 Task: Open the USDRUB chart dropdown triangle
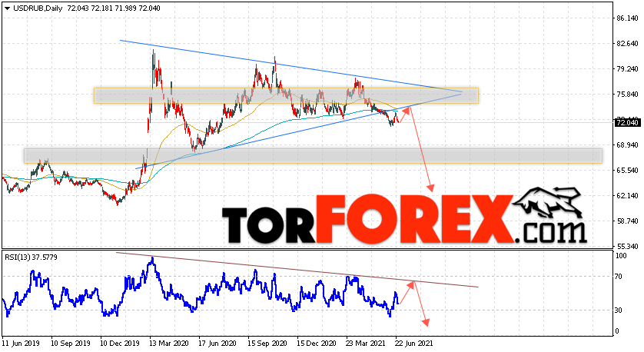(7, 8)
